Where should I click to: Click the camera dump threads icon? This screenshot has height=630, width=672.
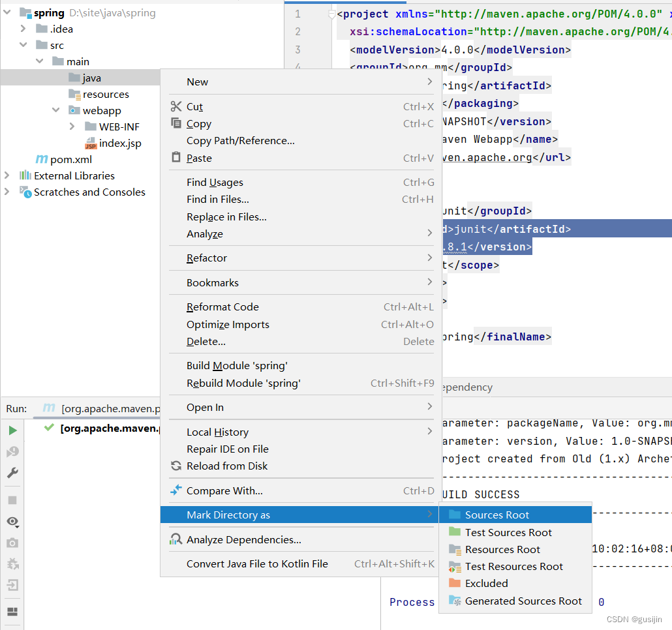[13, 543]
